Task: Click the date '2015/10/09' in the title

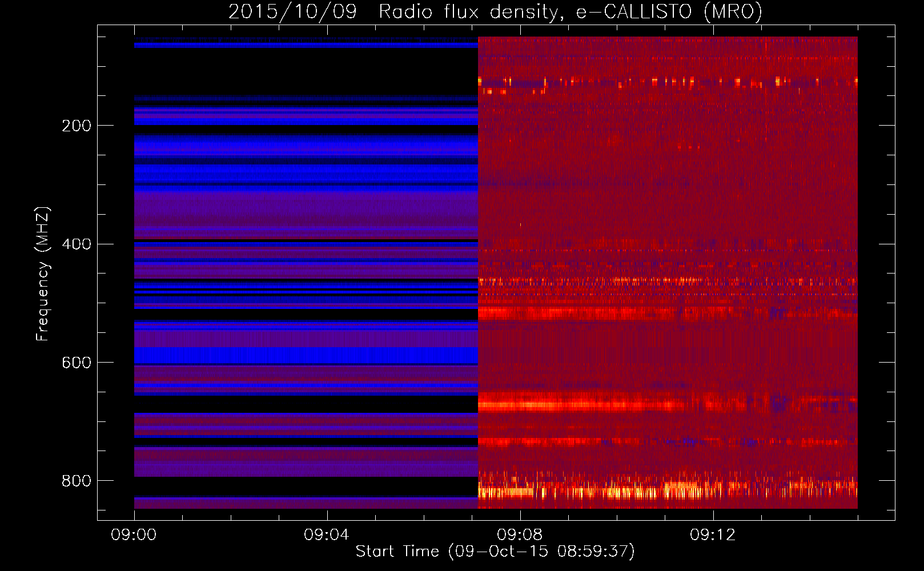Action: click(x=293, y=12)
